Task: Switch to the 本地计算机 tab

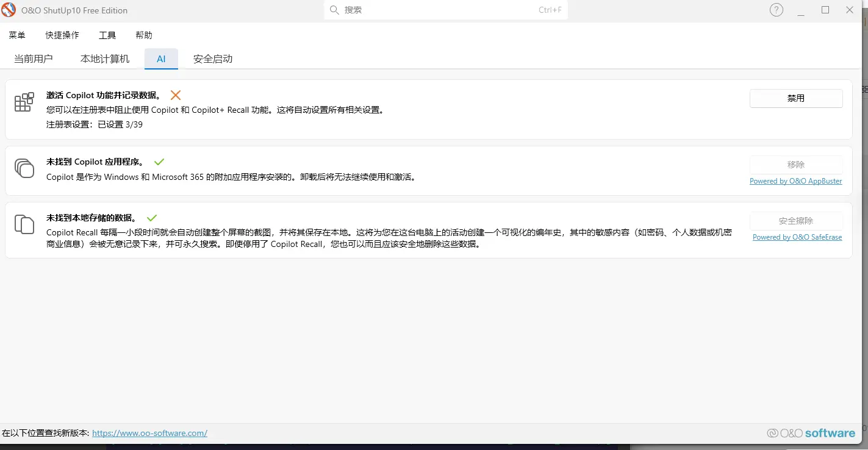Action: [x=105, y=59]
